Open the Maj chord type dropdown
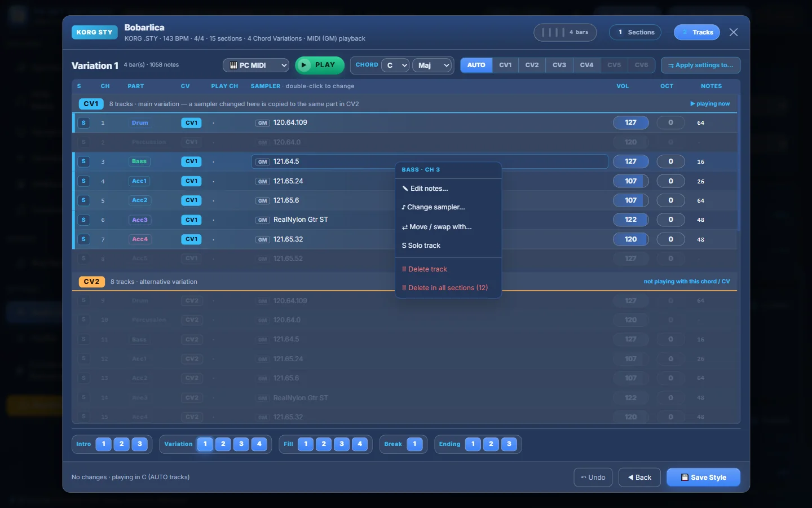The width and height of the screenshot is (812, 508). pyautogui.click(x=433, y=65)
